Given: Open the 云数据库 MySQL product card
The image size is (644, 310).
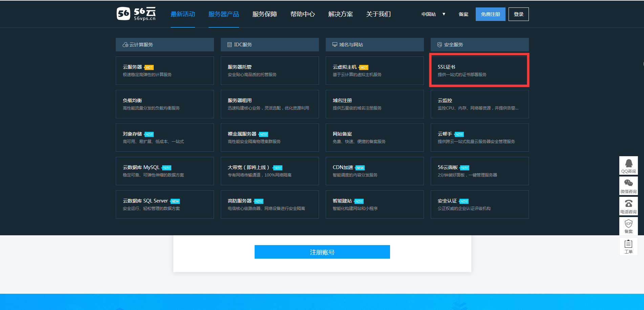Looking at the screenshot, I should tap(165, 171).
